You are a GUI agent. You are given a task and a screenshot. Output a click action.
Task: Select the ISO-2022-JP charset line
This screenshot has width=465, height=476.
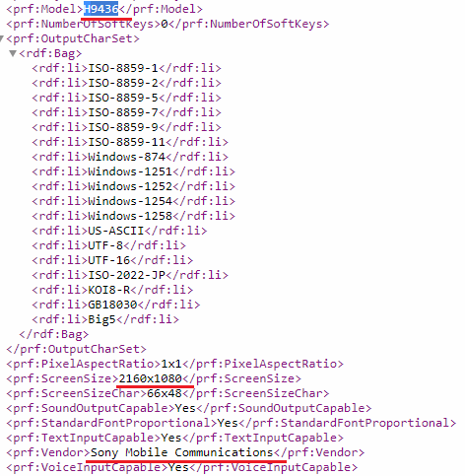pyautogui.click(x=126, y=275)
